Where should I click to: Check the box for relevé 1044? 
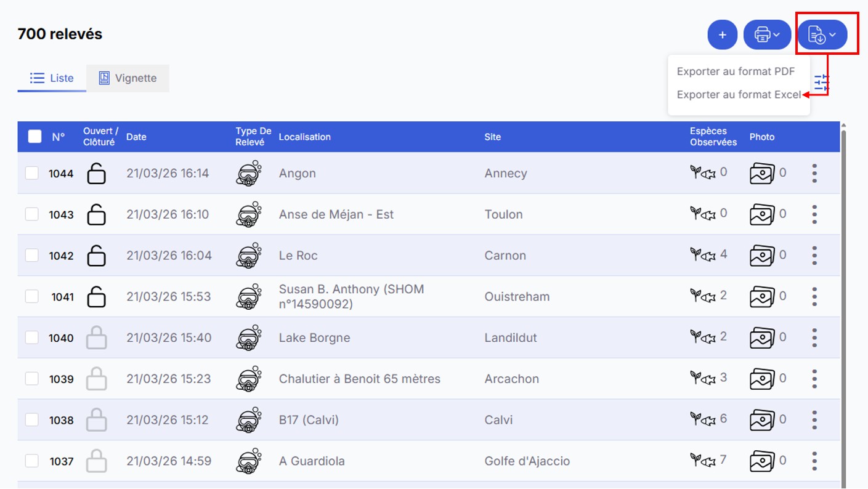[x=31, y=173]
